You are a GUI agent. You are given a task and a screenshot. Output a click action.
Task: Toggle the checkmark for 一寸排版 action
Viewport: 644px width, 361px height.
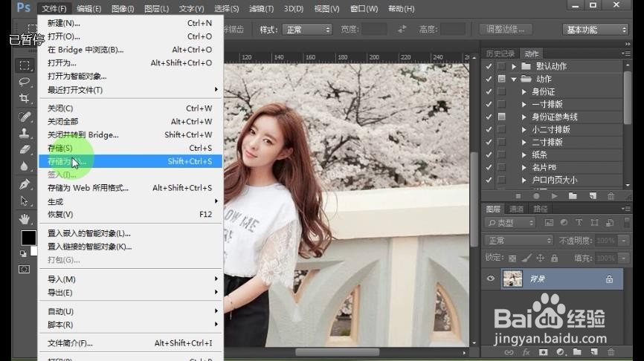click(489, 104)
